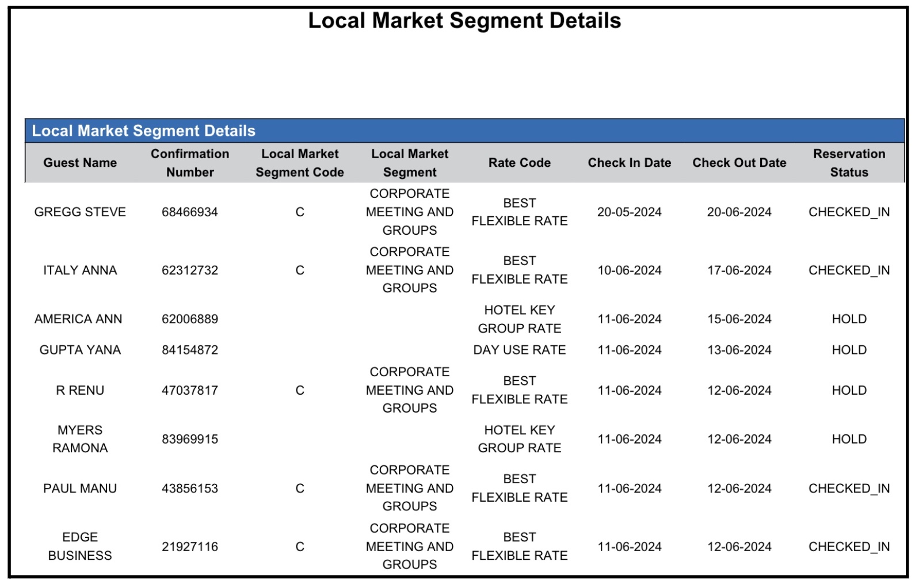Select check-out date 17-06-2024
Screen dimensions: 915x588
(739, 270)
